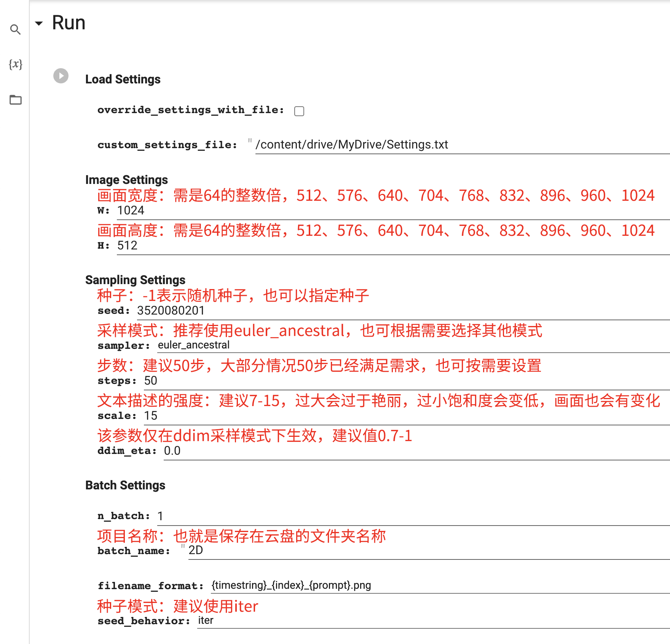Open the Files folder panel
Image resolution: width=670 pixels, height=644 pixels.
pos(15,100)
